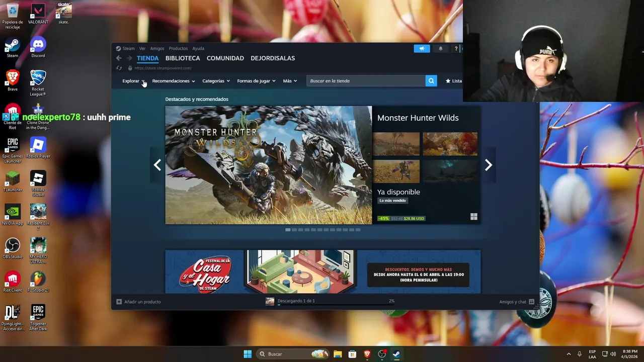Select the last carousel page indicator
Image resolution: width=644 pixels, height=362 pixels.
tap(358, 230)
